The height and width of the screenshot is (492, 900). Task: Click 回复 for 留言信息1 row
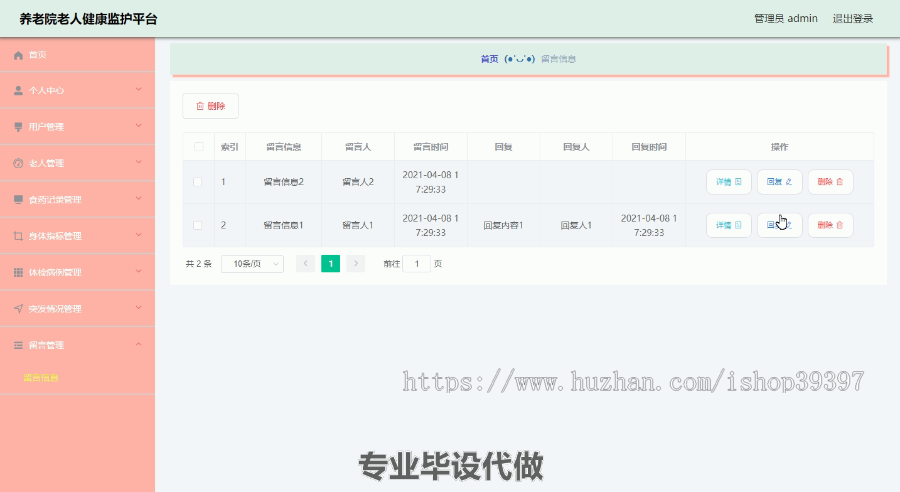(779, 225)
